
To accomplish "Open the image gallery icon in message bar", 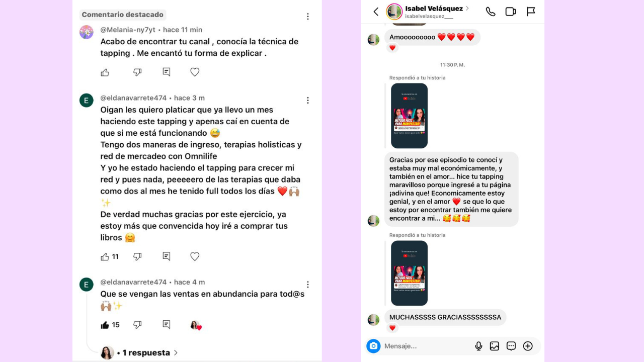I will tap(495, 346).
